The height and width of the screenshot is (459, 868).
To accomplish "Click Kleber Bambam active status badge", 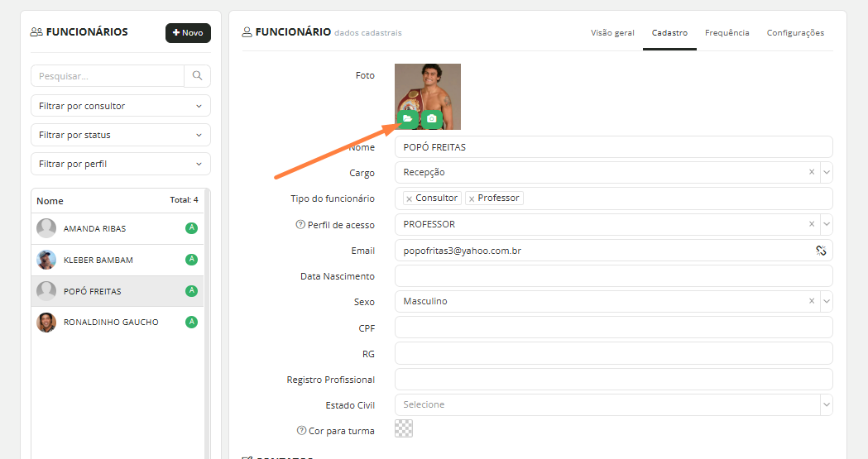I will coord(191,260).
